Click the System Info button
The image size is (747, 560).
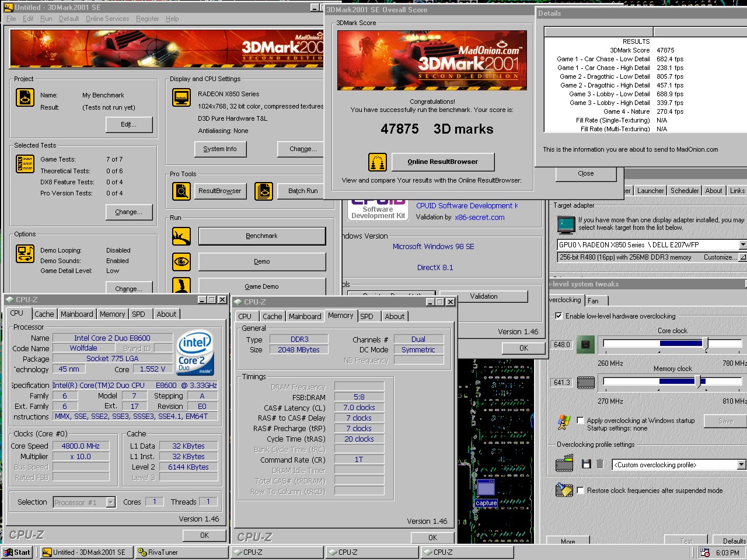coord(220,149)
